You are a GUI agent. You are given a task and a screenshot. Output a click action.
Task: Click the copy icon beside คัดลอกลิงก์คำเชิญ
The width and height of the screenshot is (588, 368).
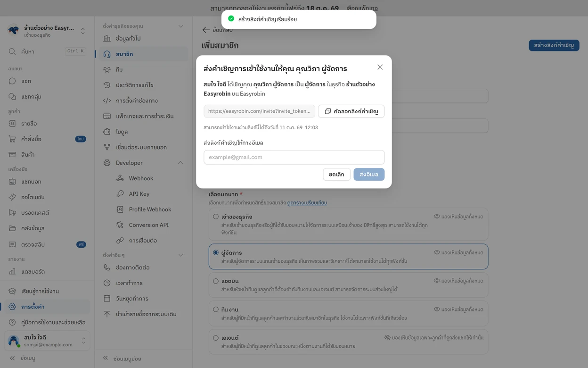coord(328,111)
